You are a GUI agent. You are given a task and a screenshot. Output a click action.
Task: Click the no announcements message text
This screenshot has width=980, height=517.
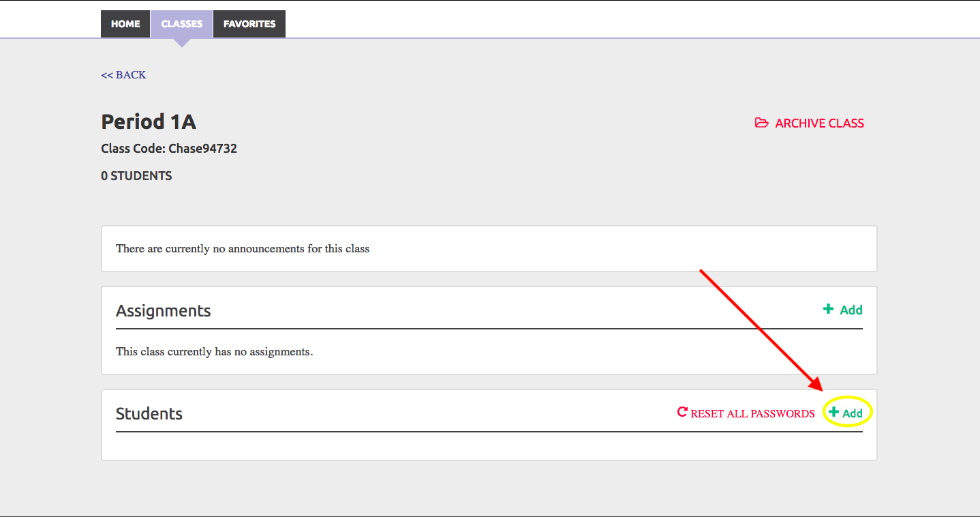point(243,249)
